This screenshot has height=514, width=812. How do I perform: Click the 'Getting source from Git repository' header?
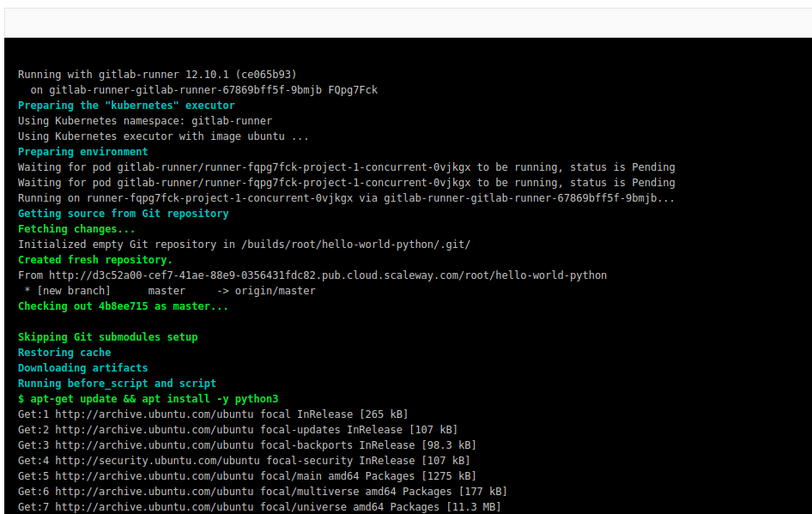coord(123,214)
